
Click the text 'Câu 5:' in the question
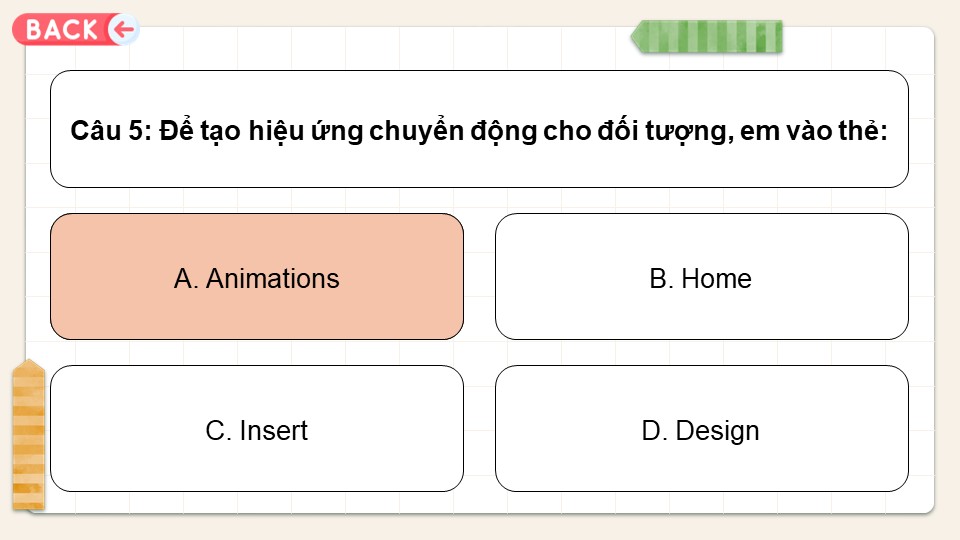[x=111, y=130]
